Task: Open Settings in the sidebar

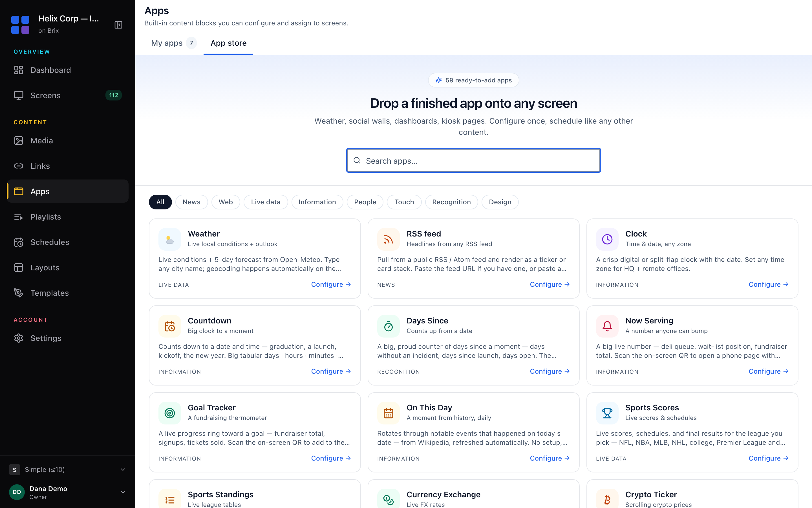Action: pyautogui.click(x=67, y=338)
